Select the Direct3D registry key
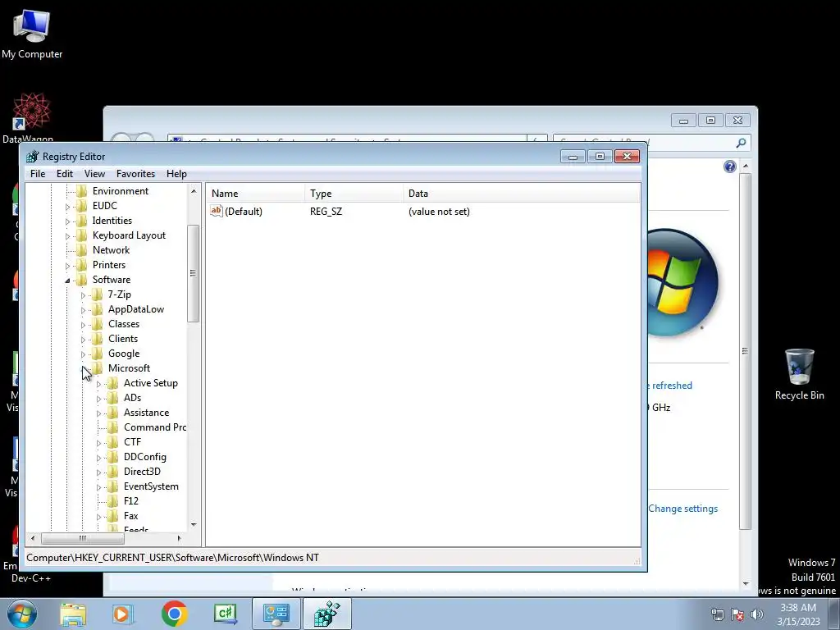840x630 pixels. 142,472
